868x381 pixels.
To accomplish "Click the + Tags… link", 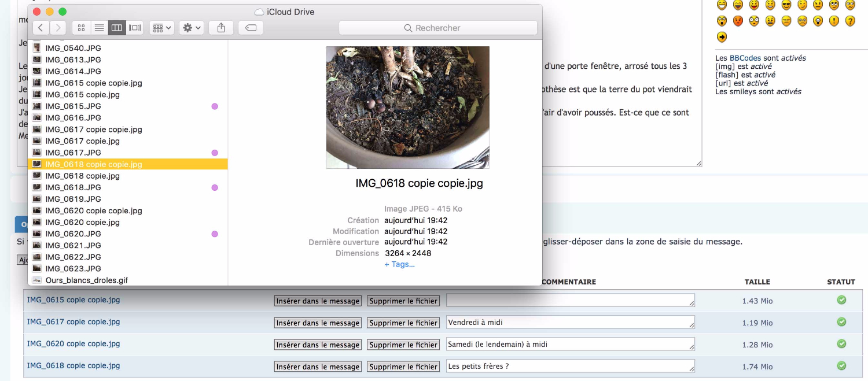I will click(x=399, y=264).
